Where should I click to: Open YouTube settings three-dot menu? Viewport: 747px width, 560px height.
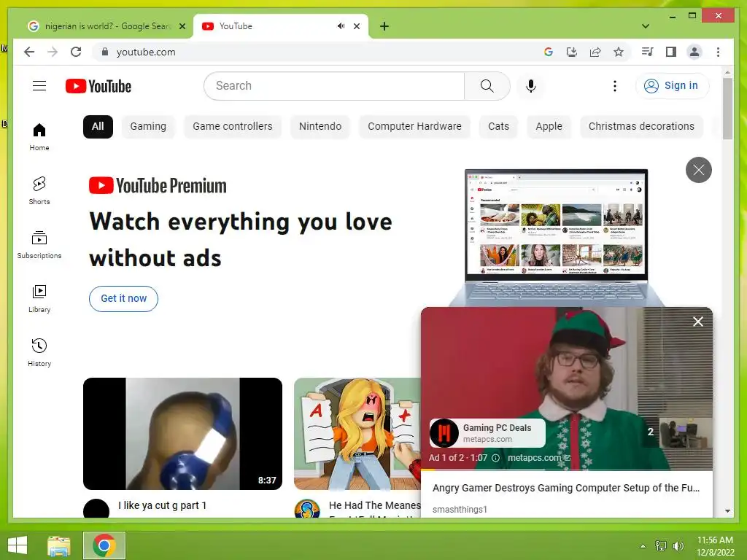614,86
